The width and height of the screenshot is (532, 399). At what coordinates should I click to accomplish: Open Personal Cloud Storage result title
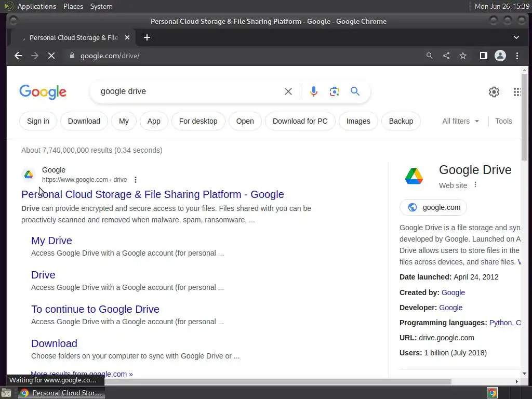153,194
